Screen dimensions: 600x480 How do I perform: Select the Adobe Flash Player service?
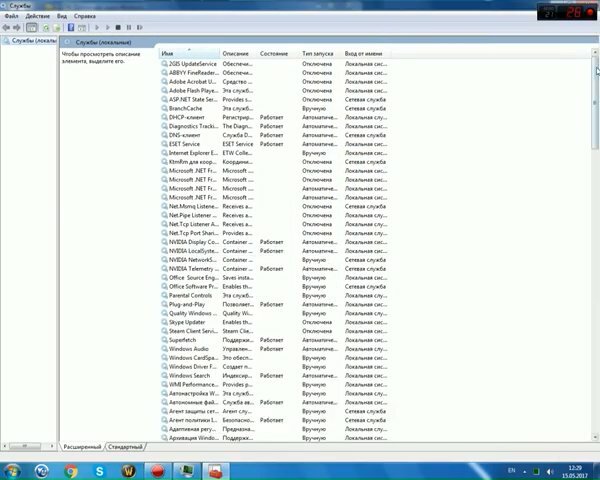[274, 91]
